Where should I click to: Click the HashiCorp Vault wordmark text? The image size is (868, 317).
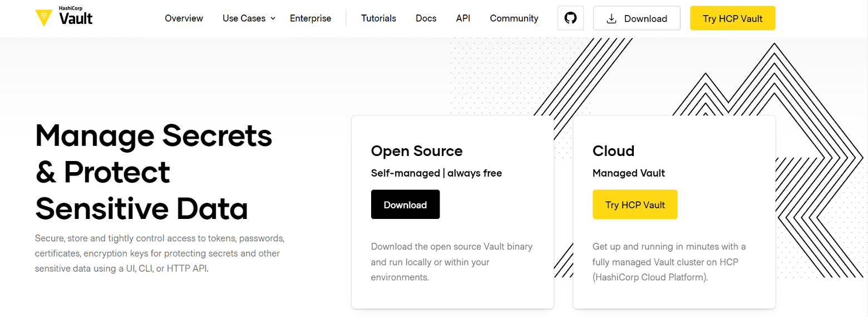click(x=76, y=18)
